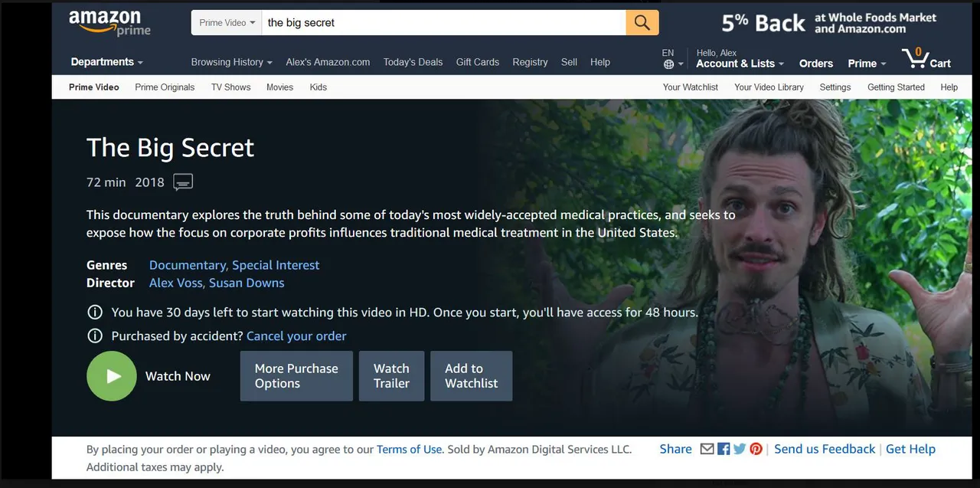Click More Purchase Options button
The width and height of the screenshot is (980, 488).
296,376
